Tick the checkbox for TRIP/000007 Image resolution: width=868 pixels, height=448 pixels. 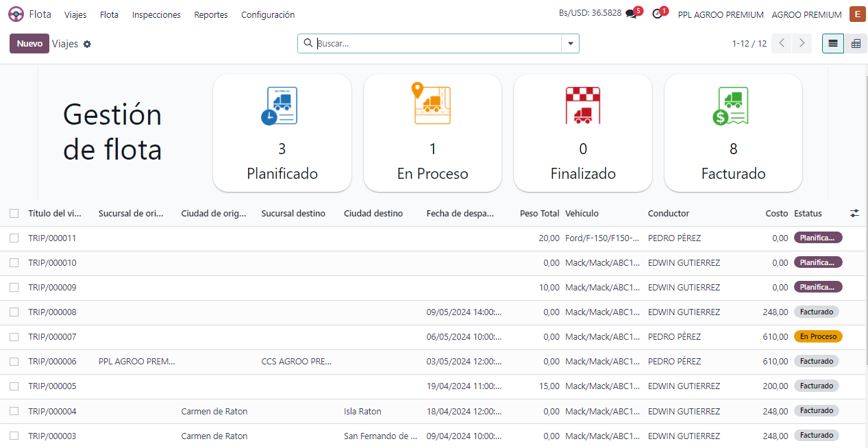14,336
